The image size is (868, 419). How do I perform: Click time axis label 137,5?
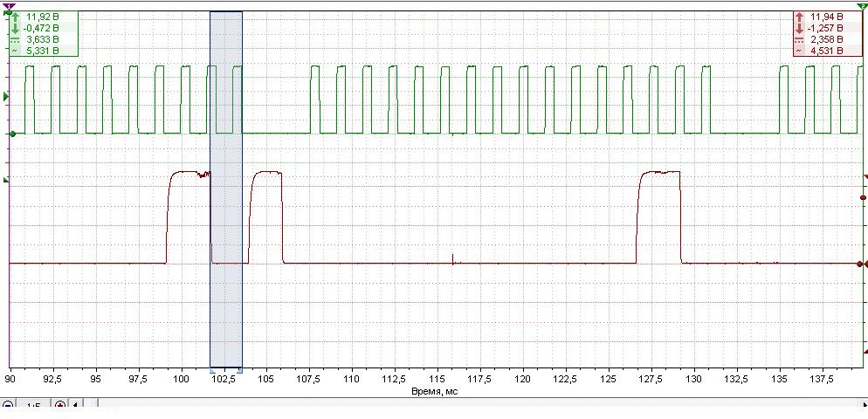click(x=822, y=379)
